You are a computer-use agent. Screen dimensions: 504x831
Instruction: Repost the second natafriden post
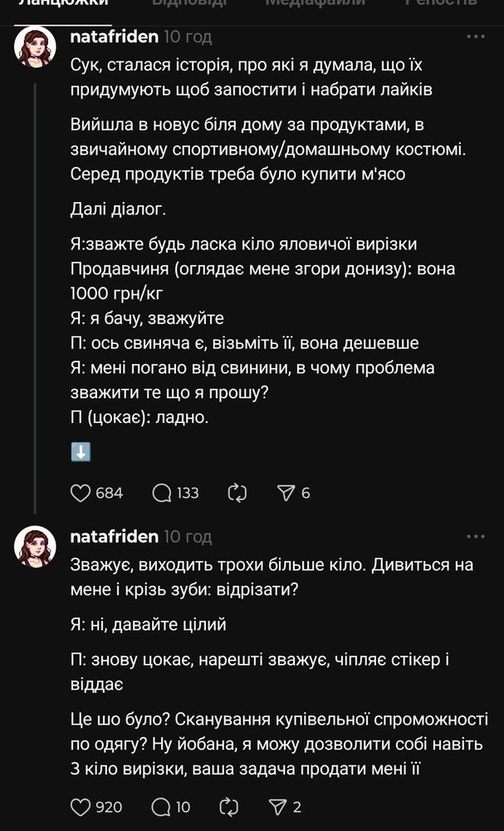point(237,807)
